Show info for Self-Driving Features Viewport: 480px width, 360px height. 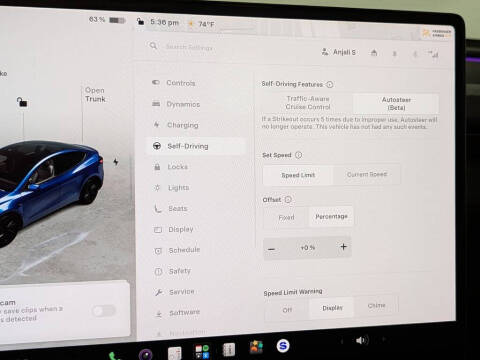330,85
